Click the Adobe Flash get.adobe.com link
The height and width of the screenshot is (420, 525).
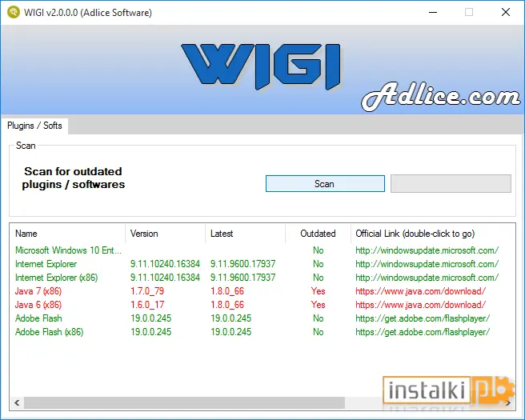click(423, 318)
